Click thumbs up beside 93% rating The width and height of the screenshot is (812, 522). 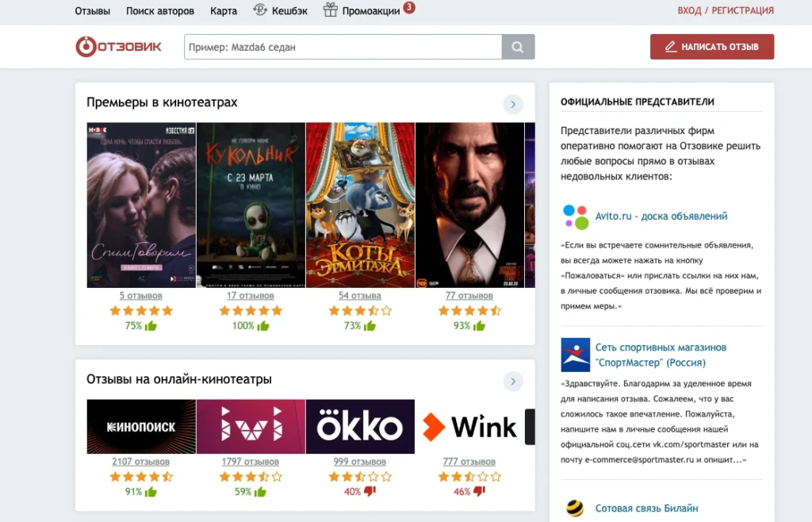(x=479, y=326)
